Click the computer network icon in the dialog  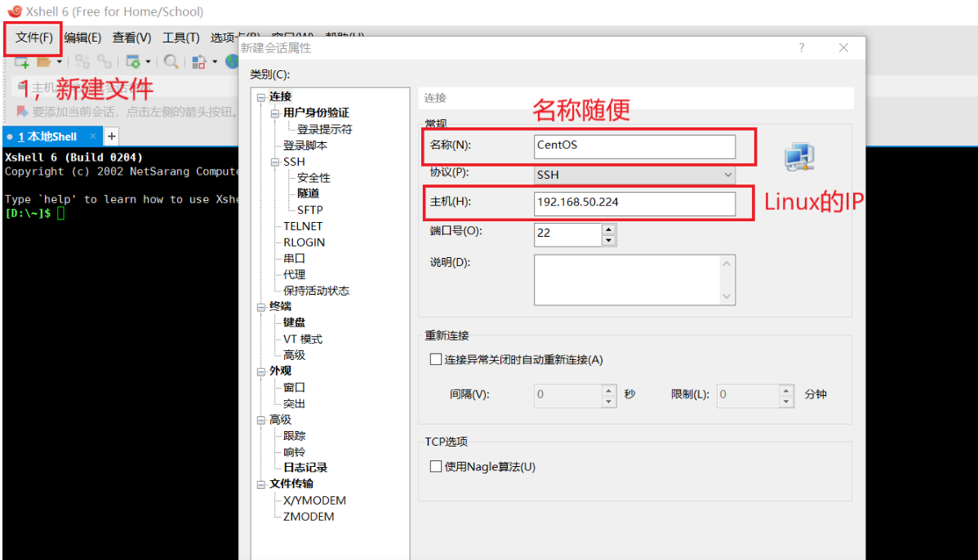[799, 157]
